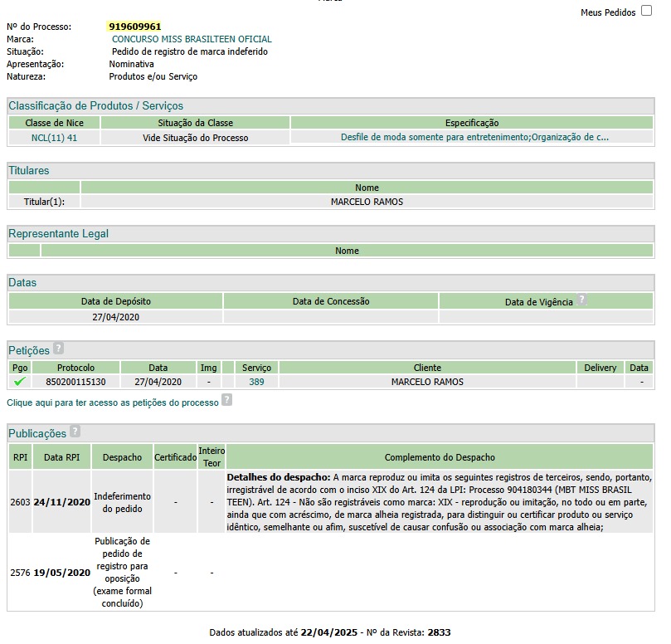671x644 pixels.
Task: Click the status text 'Pedido de registro de marca indeferido'
Action: (190, 51)
